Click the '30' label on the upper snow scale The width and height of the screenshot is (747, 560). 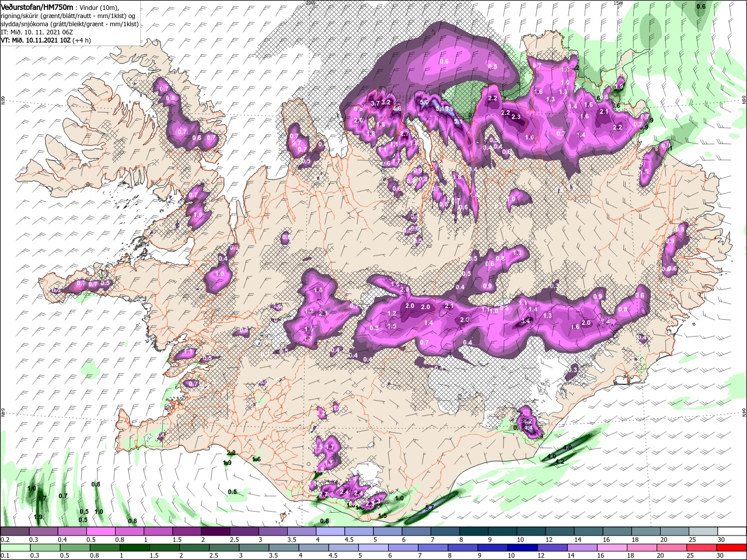pyautogui.click(x=721, y=539)
